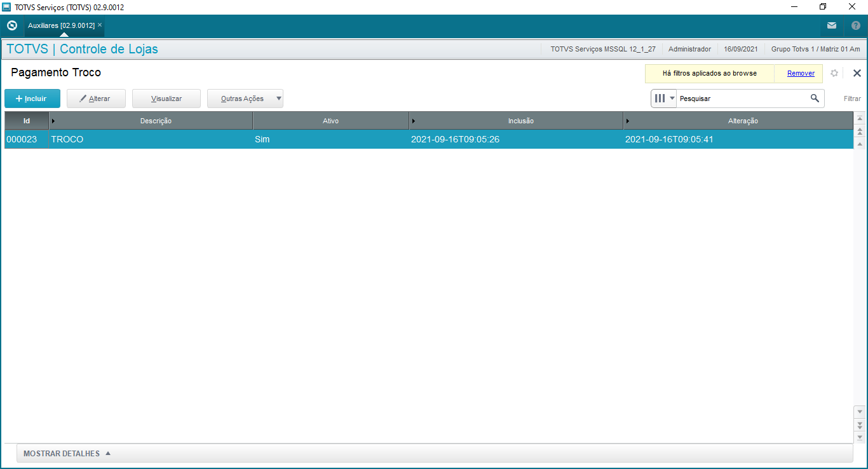This screenshot has width=868, height=469.
Task: Click the magnifying glass search icon
Action: click(815, 99)
